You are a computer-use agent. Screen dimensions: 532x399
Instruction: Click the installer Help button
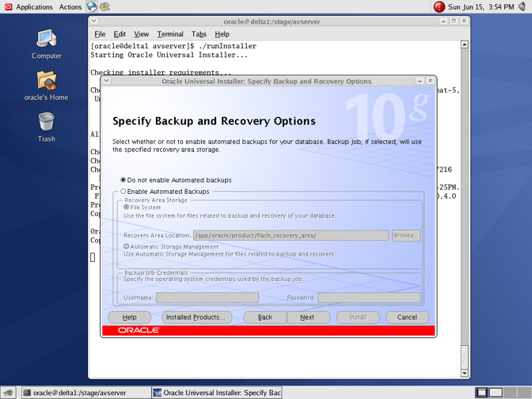pyautogui.click(x=129, y=317)
